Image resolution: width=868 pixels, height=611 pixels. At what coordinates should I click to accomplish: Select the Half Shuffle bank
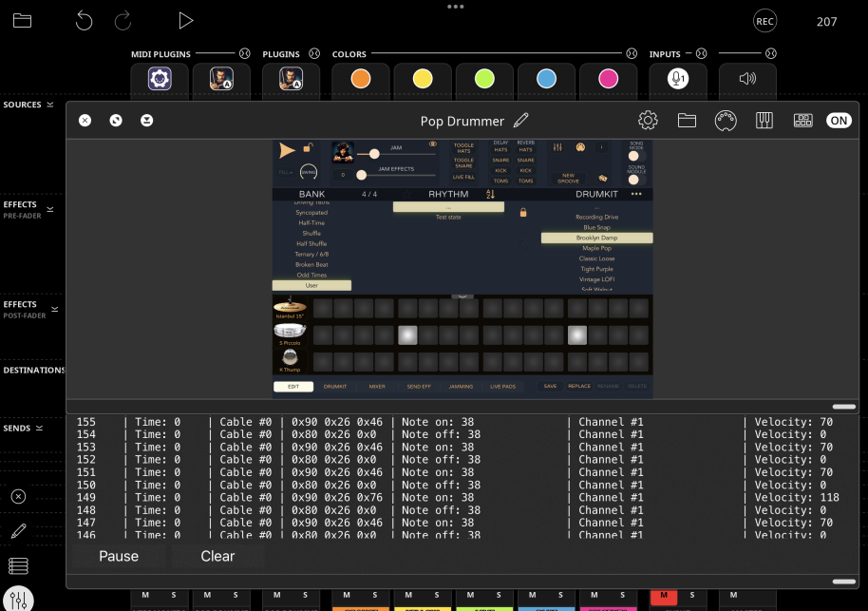click(311, 244)
